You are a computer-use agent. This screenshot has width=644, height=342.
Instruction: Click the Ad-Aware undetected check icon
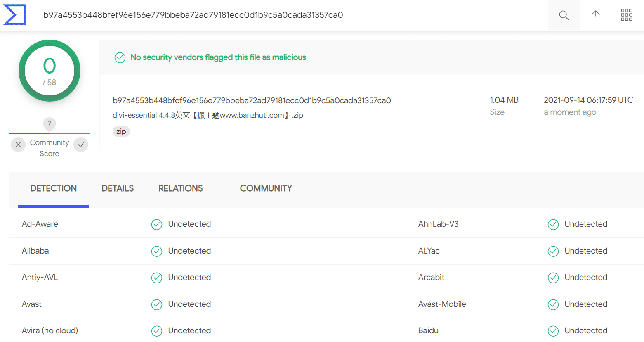pyautogui.click(x=157, y=224)
